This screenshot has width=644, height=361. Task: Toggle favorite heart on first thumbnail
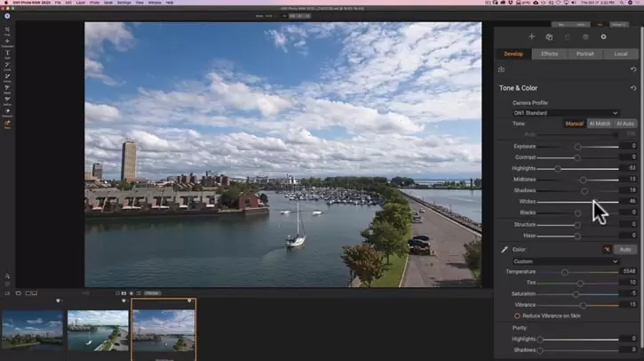tap(58, 301)
